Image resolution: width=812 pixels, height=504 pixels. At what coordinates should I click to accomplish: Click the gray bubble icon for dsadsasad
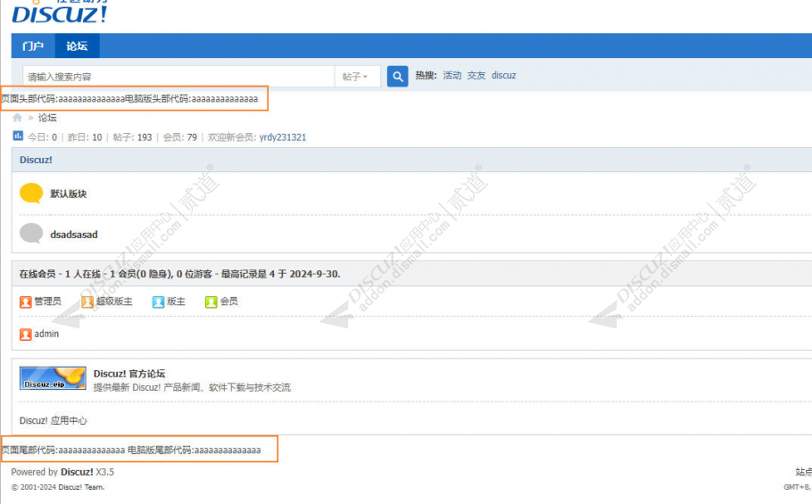pyautogui.click(x=31, y=233)
